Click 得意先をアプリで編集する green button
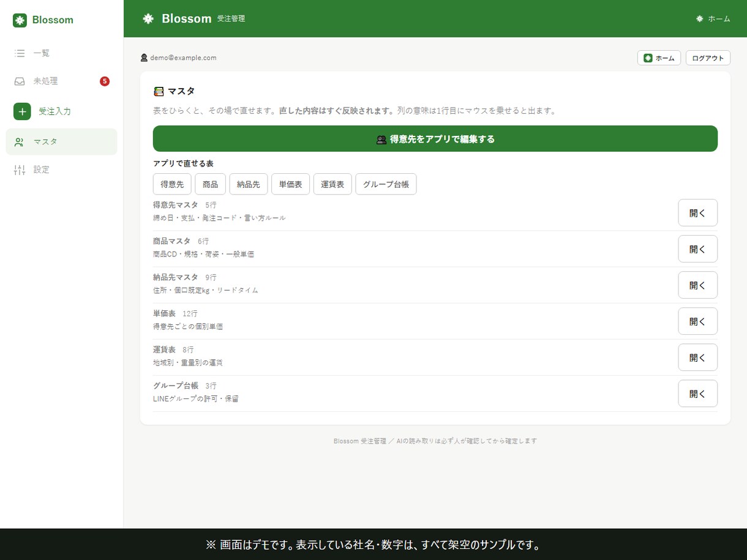 pos(435,139)
